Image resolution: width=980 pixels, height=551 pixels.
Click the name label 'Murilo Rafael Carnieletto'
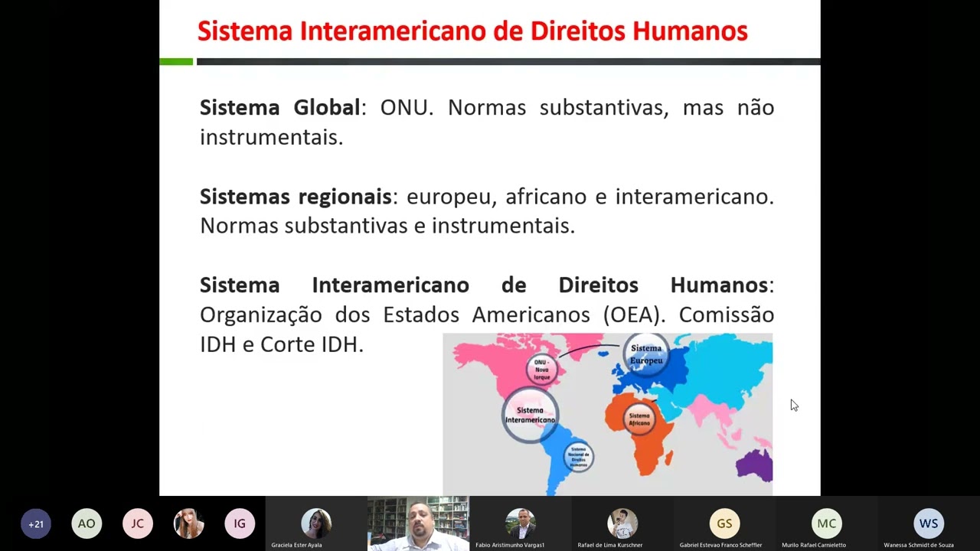(x=813, y=545)
